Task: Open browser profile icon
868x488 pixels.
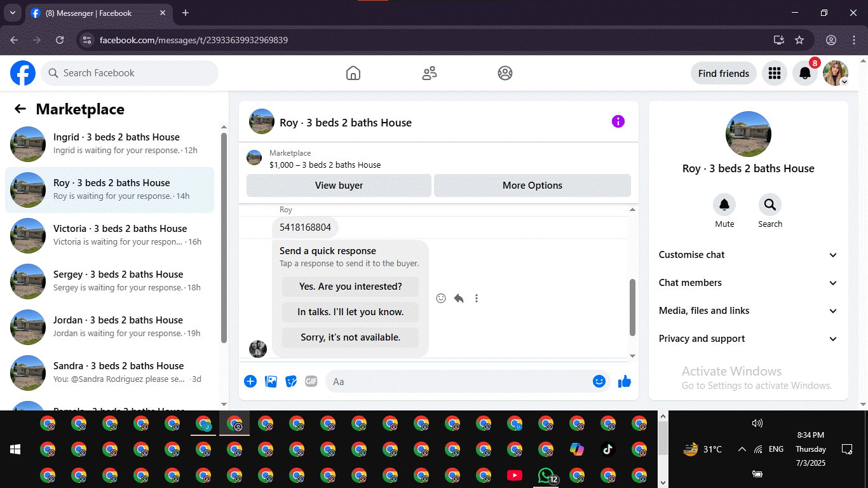Action: coord(831,40)
